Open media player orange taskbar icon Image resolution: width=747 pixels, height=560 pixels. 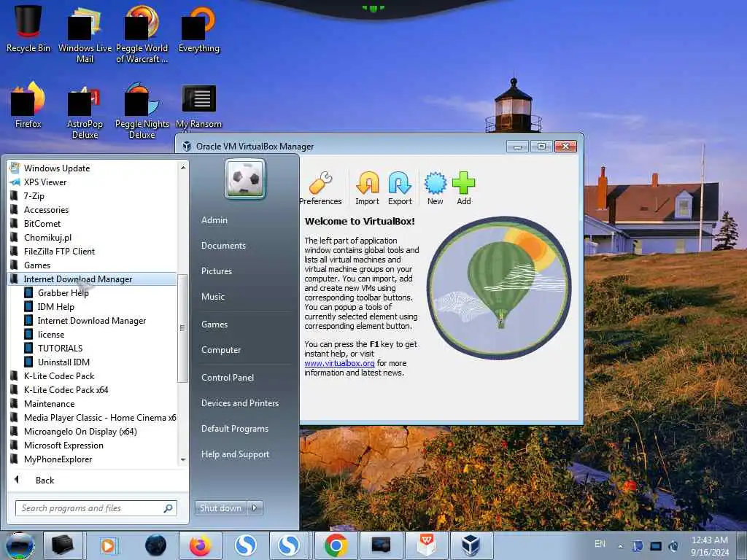[109, 545]
